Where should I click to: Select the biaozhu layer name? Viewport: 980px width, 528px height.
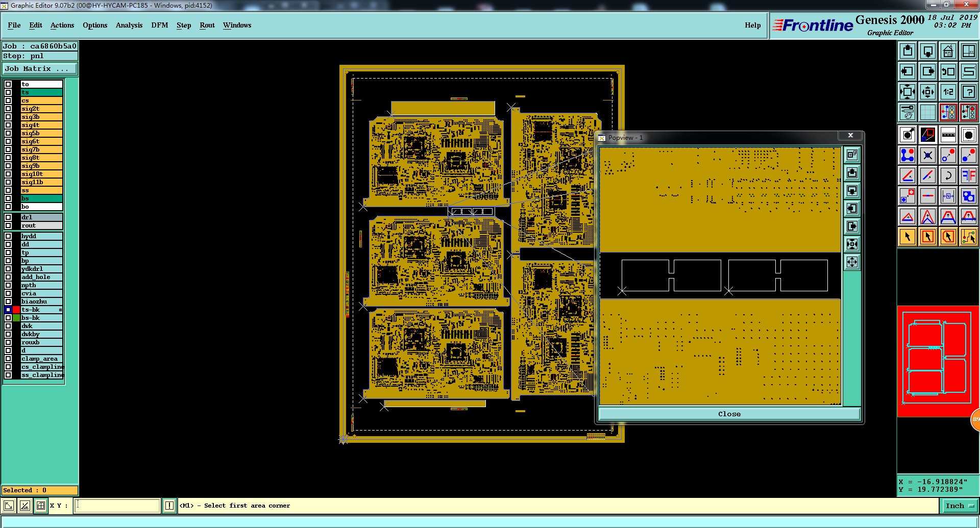coord(41,301)
